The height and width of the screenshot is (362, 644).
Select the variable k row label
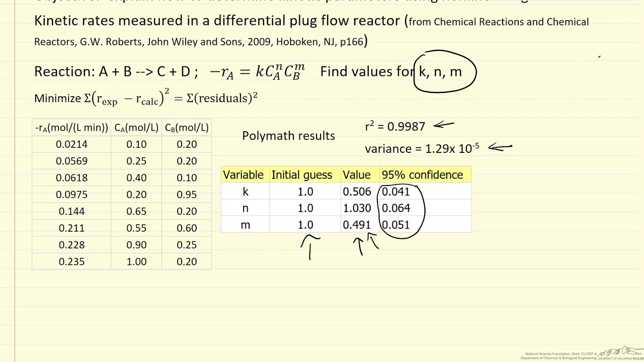point(246,192)
